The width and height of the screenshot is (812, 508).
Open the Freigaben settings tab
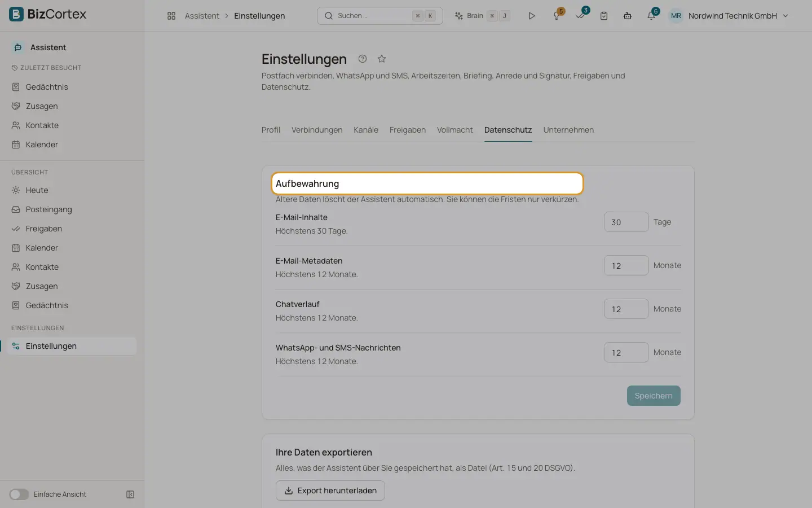coord(408,130)
